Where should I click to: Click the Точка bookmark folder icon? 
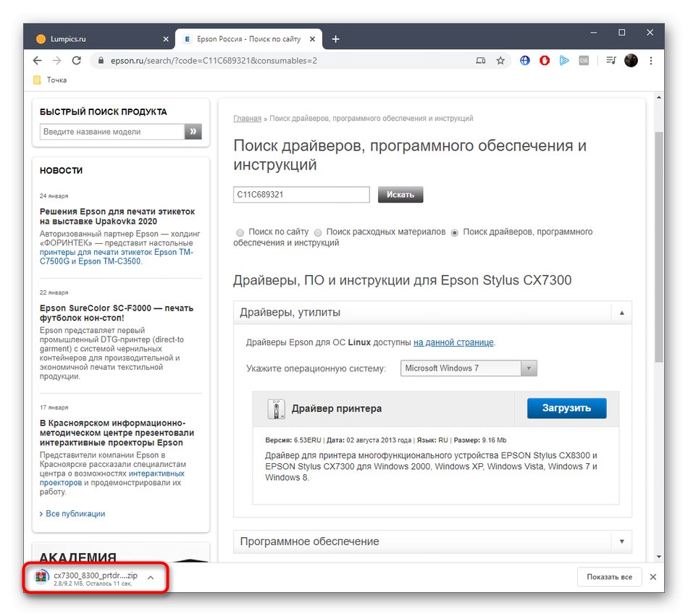click(37, 80)
